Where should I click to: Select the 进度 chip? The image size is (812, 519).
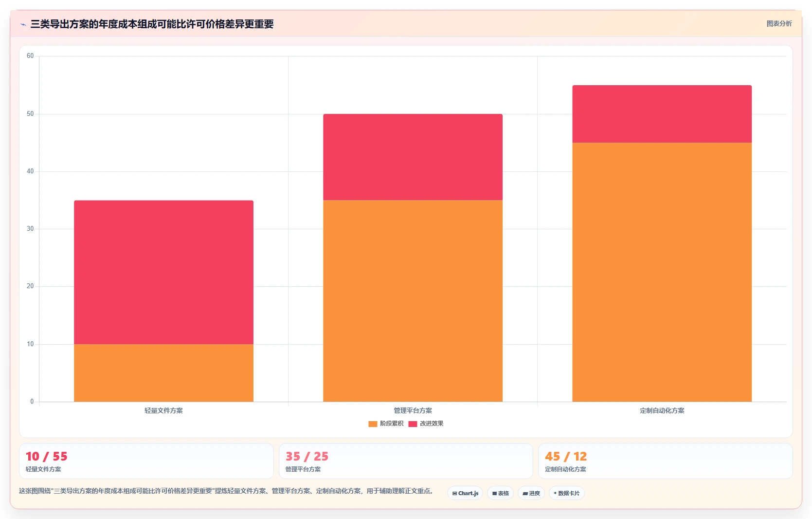(x=531, y=493)
